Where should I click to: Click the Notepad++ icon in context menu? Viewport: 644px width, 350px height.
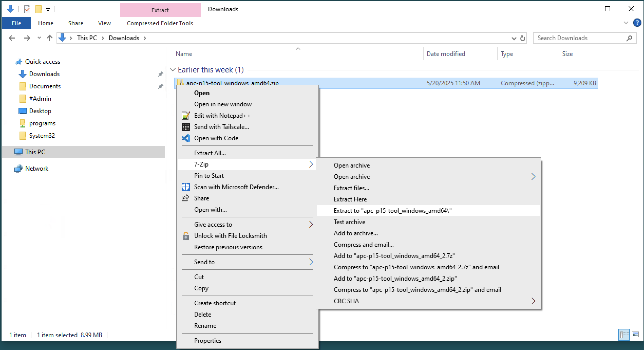[186, 116]
